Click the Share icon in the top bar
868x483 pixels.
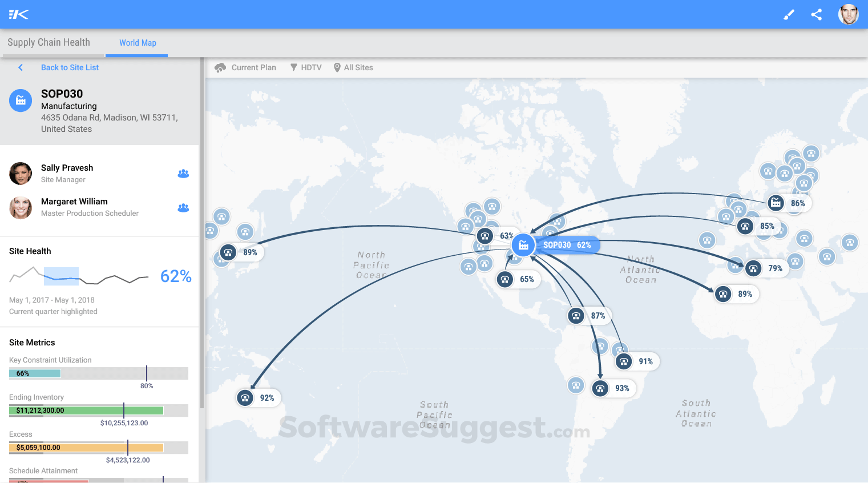click(x=816, y=14)
